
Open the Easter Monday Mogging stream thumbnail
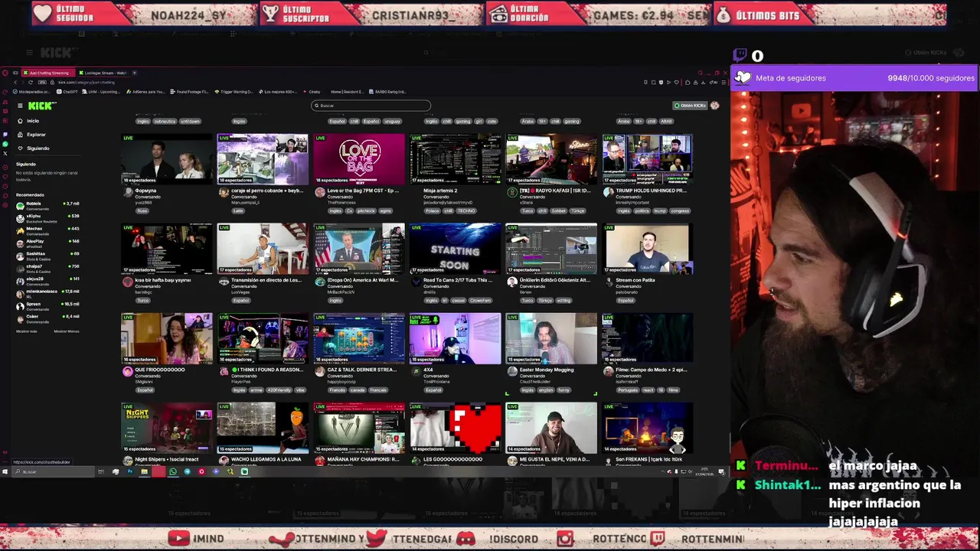pos(551,338)
